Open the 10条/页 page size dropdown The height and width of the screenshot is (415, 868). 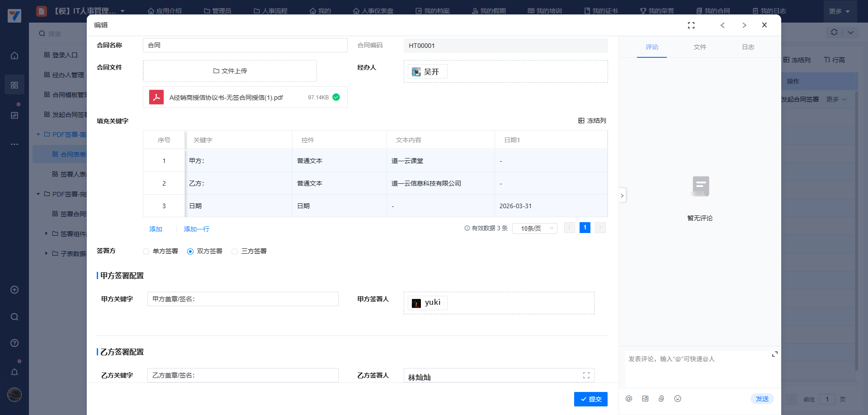coord(535,228)
